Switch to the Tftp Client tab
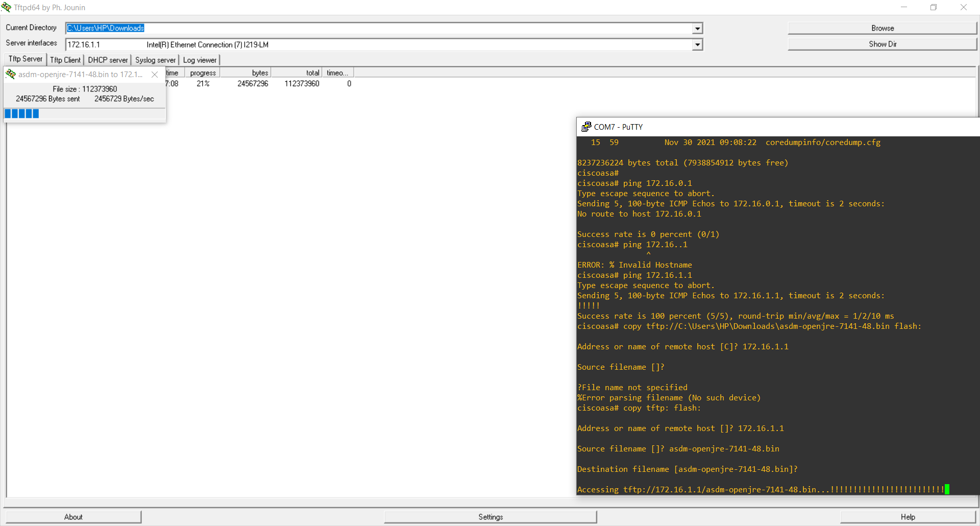Viewport: 980px width, 526px height. click(65, 60)
